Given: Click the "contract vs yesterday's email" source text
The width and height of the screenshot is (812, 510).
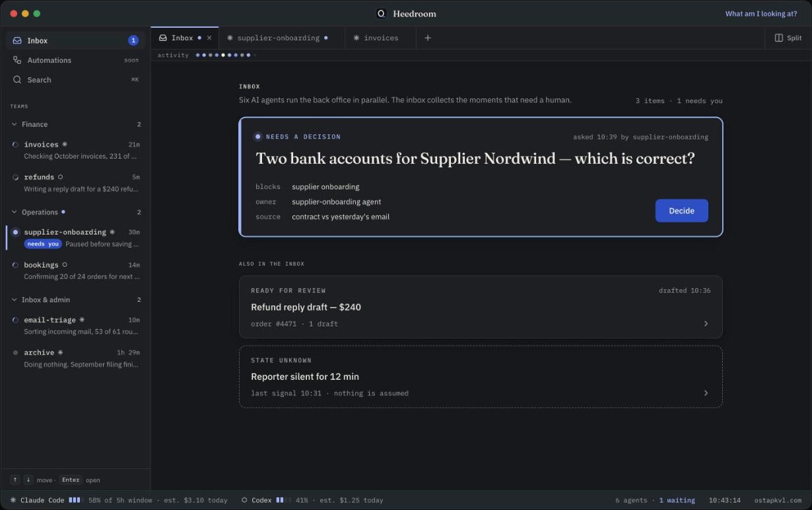Looking at the screenshot, I should (341, 217).
